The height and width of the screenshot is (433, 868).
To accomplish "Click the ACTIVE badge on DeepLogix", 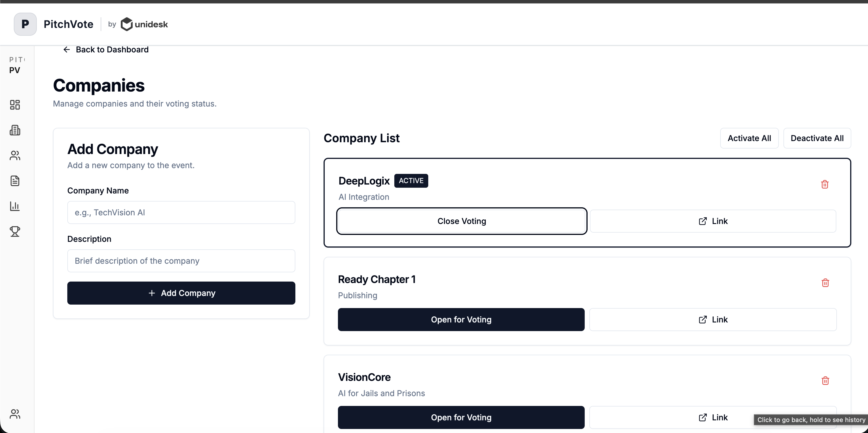I will [x=411, y=181].
